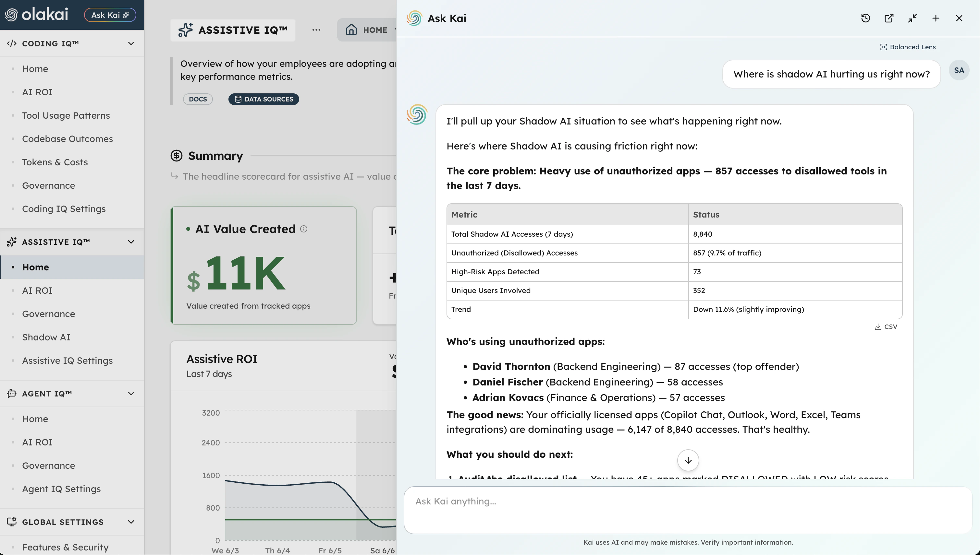The width and height of the screenshot is (980, 555).
Task: Click the DATA SOURCES button
Action: [x=263, y=99]
